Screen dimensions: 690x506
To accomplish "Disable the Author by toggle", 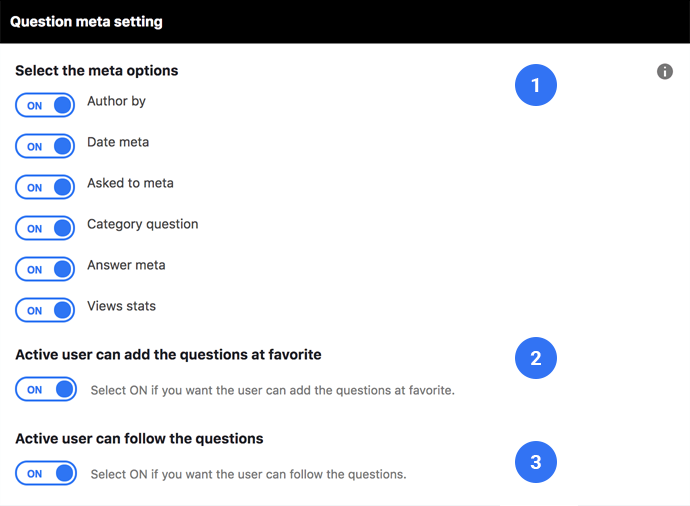I will click(45, 105).
